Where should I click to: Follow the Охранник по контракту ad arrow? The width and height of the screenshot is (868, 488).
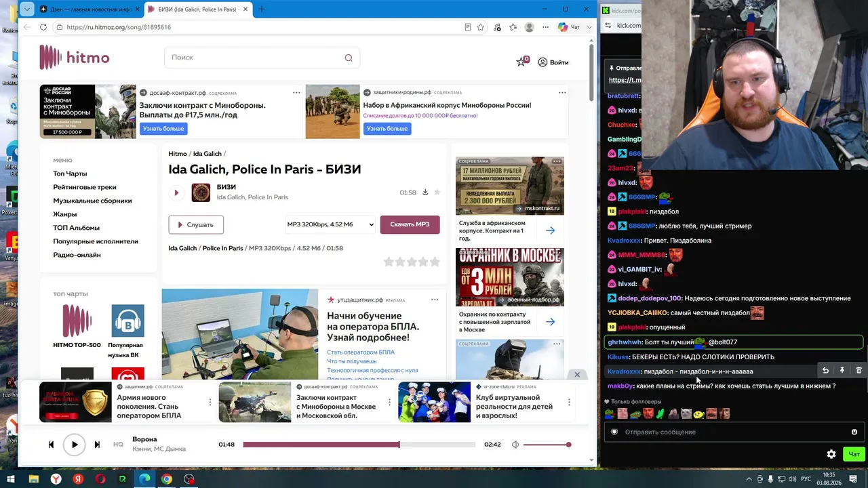click(550, 321)
